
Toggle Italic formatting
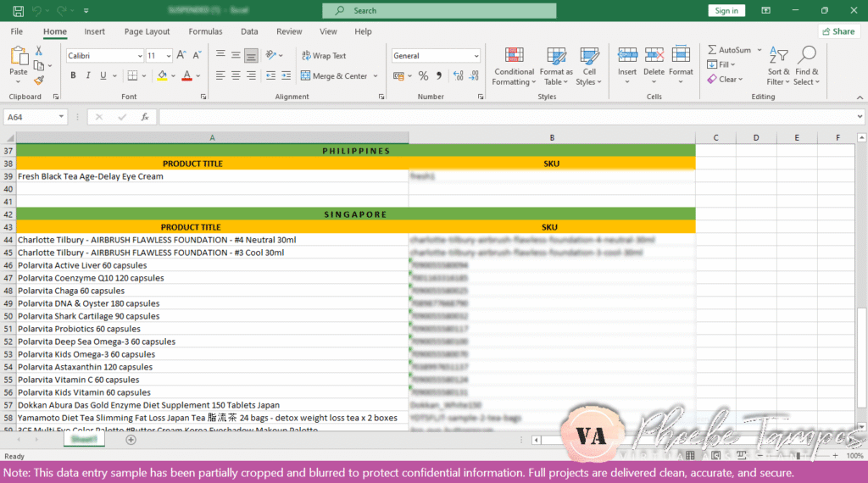point(88,75)
